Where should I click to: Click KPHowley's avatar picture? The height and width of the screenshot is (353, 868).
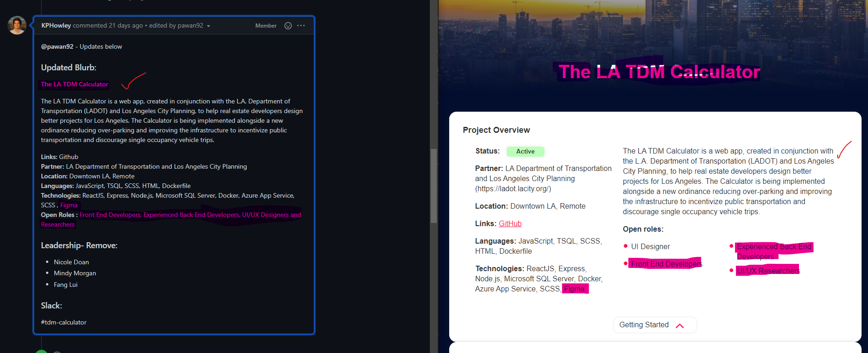click(x=17, y=25)
